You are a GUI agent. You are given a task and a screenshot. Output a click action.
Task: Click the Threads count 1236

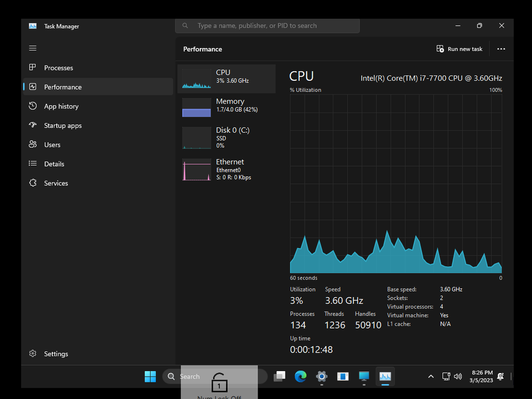coord(334,325)
